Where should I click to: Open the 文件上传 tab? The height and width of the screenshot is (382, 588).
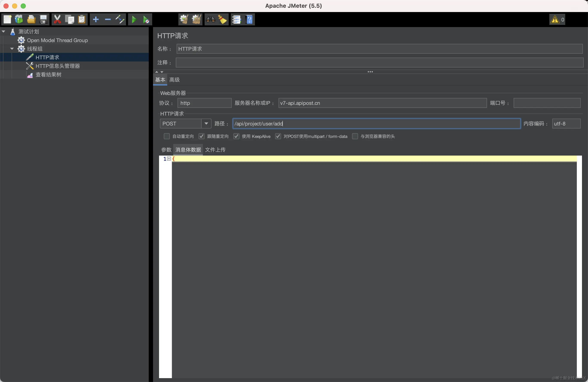click(215, 150)
